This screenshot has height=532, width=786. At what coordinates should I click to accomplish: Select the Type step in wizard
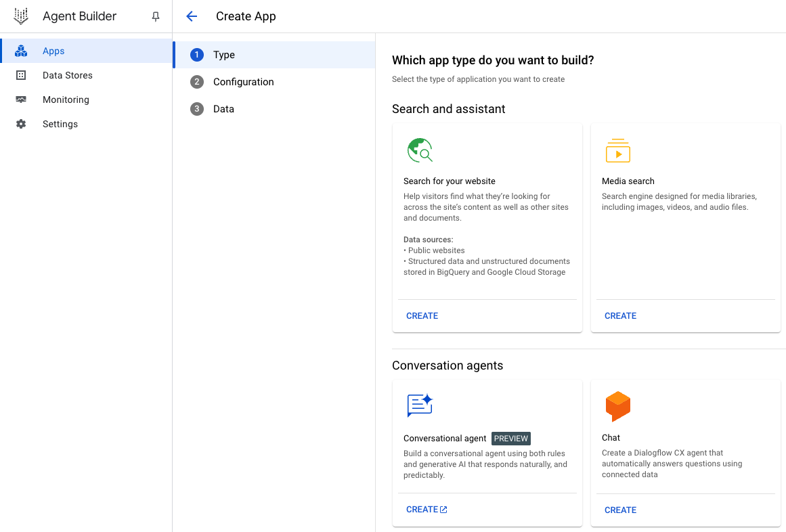(x=224, y=55)
